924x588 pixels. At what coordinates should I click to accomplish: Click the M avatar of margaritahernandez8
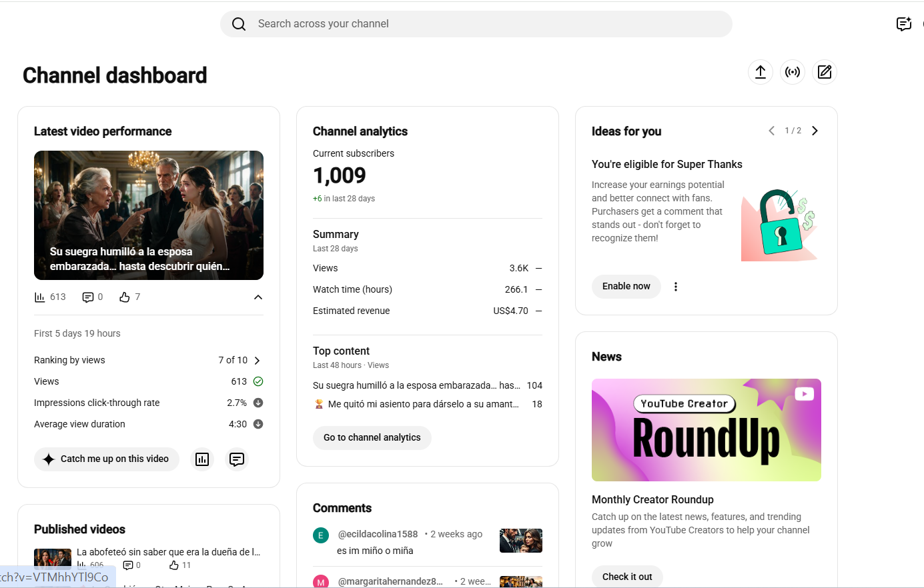pos(321,581)
